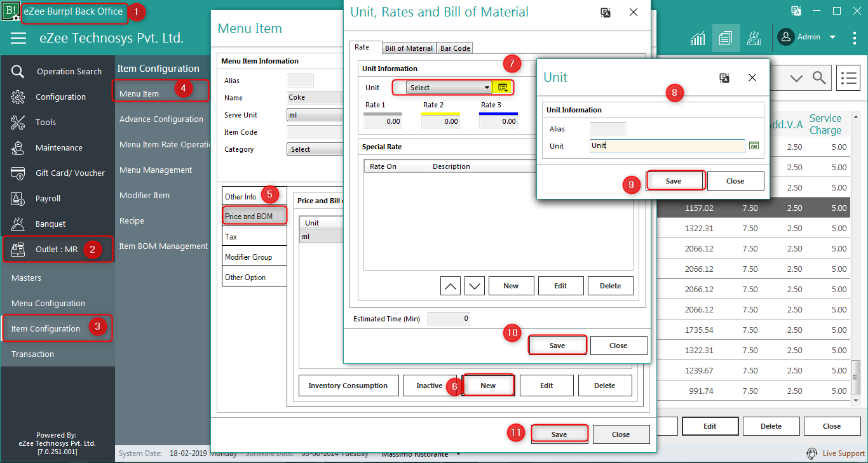The image size is (868, 463).
Task: Click the Banquet sidebar icon
Action: point(18,224)
